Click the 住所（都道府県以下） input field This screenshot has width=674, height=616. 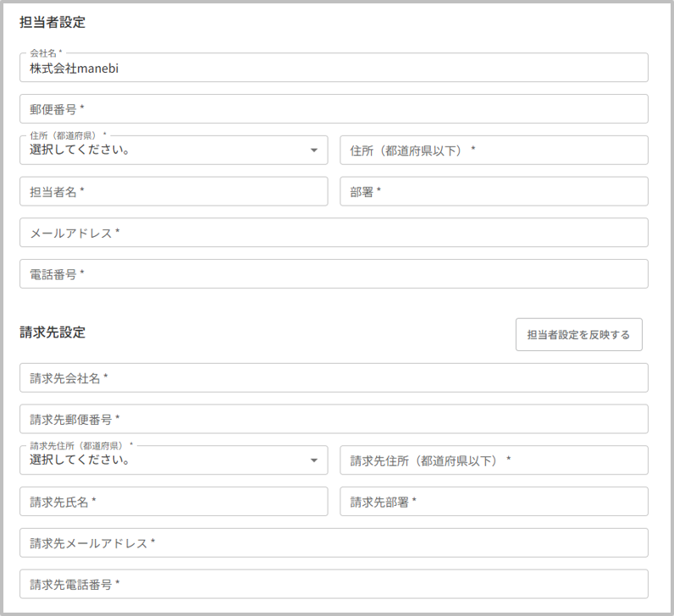click(x=494, y=150)
